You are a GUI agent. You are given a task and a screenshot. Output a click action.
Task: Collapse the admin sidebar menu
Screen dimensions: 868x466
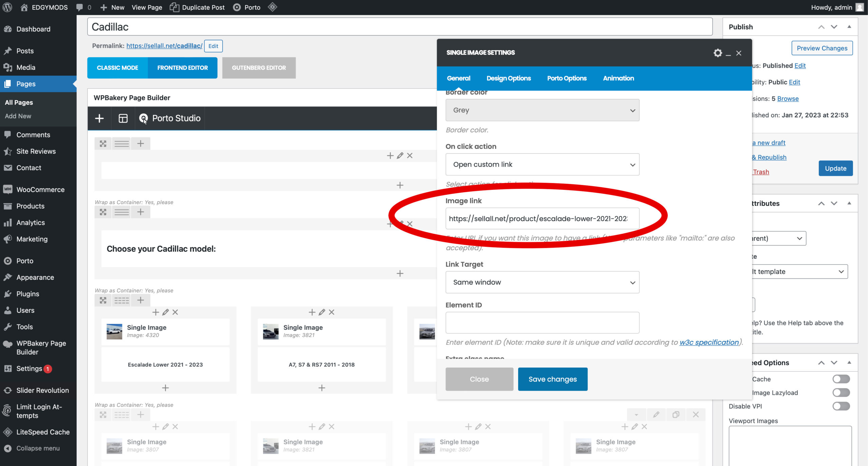[x=38, y=448]
